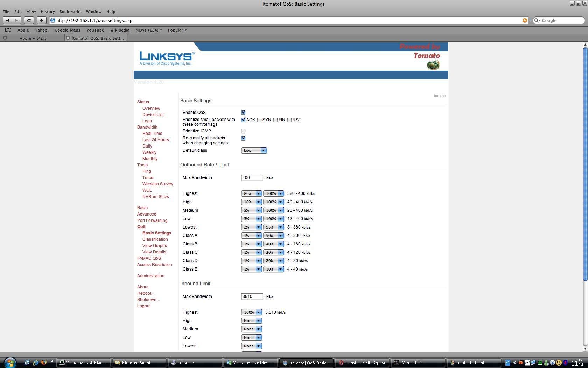Open the Default class dropdown
Image resolution: width=588 pixels, height=368 pixels.
click(254, 150)
